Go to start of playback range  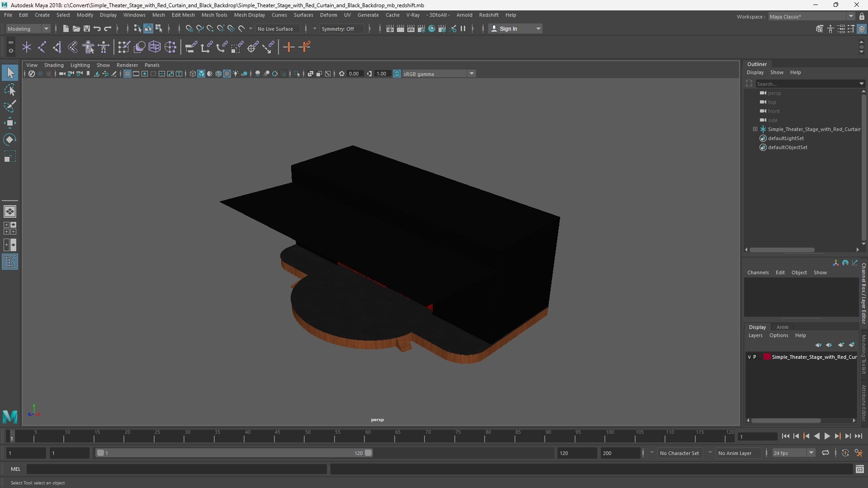(785, 436)
